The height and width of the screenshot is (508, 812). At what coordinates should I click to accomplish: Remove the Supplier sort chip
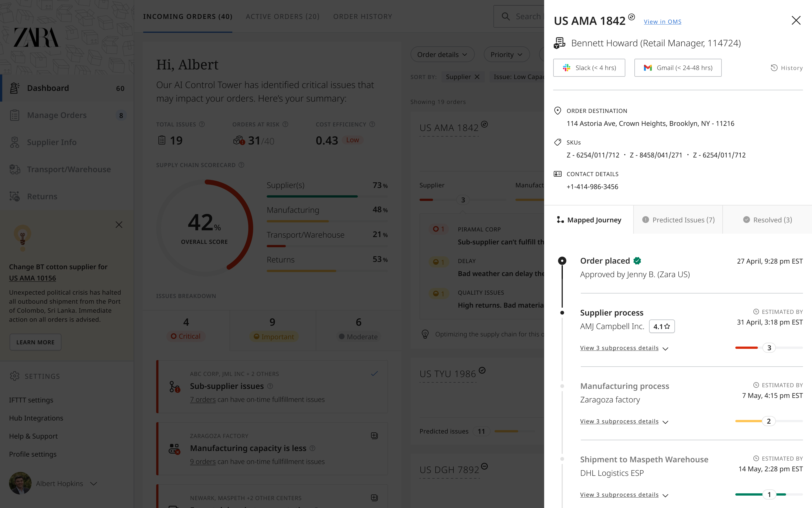(x=477, y=77)
